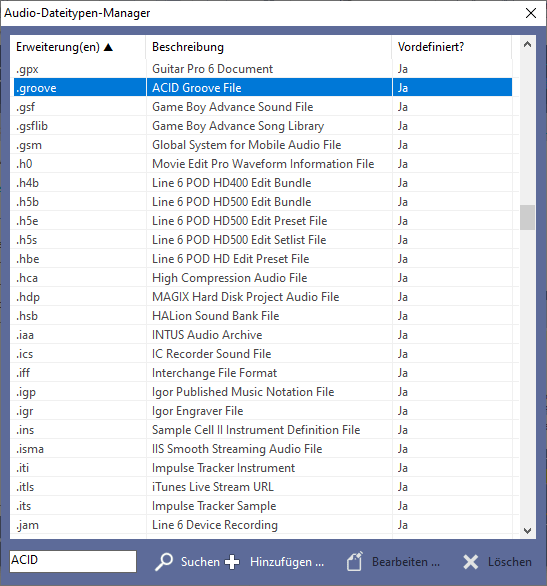
Task: Click the Hinzufügen ... button label
Action: pos(287,562)
